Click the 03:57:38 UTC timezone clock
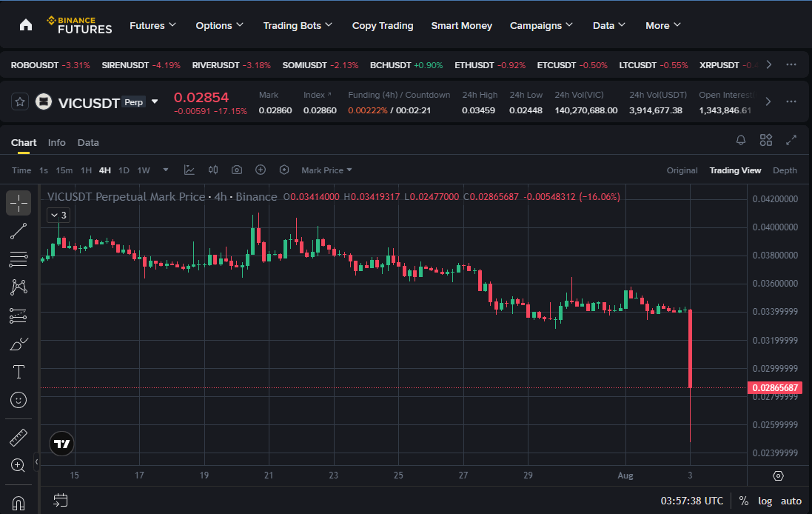 (x=692, y=501)
